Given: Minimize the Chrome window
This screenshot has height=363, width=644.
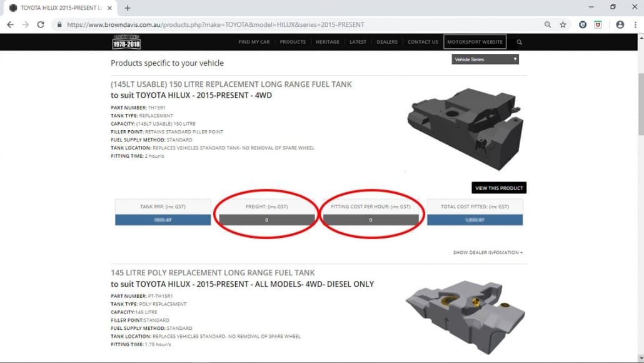Looking at the screenshot, I should [x=591, y=7].
